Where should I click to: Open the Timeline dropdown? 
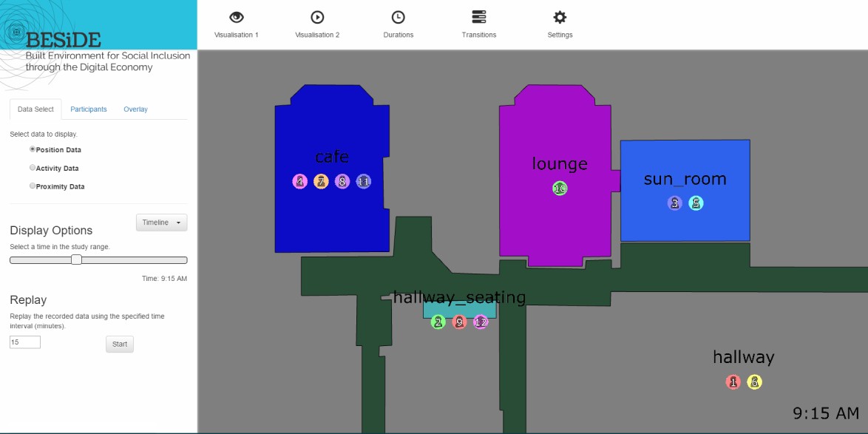coord(162,223)
